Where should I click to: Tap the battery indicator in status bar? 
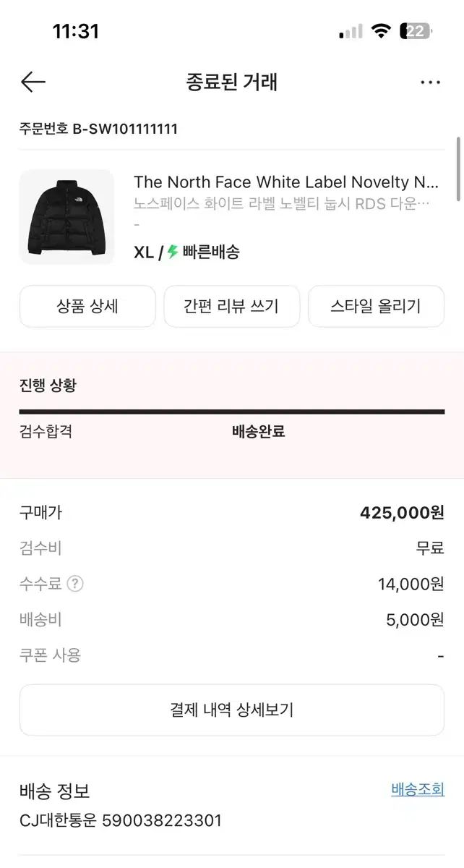coord(416,31)
